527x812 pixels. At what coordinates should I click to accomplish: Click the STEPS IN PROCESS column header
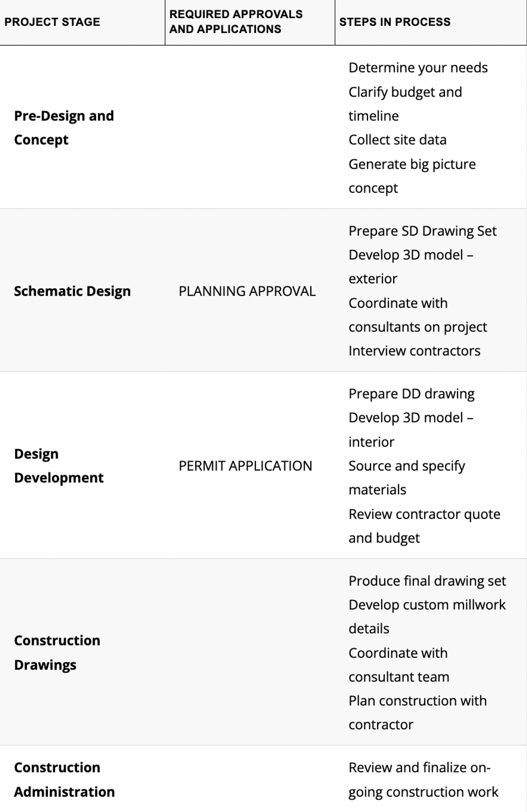point(395,22)
